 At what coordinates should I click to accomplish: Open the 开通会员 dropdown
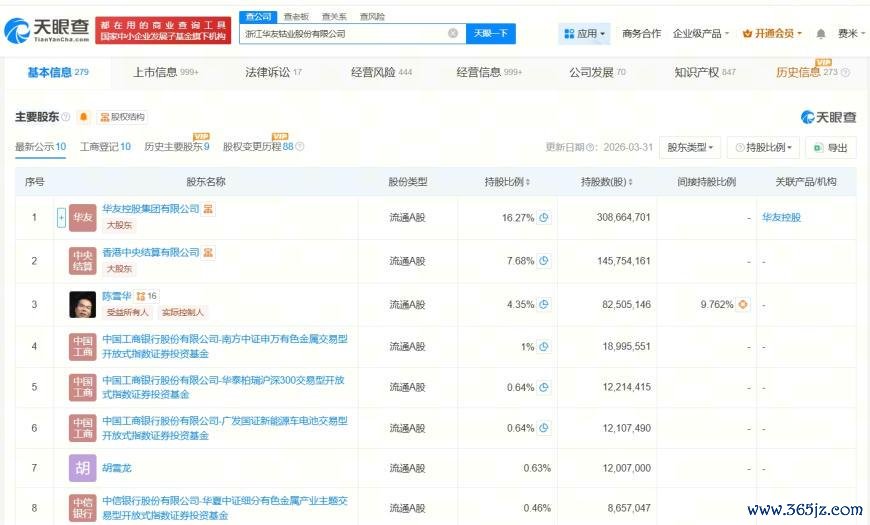(772, 33)
